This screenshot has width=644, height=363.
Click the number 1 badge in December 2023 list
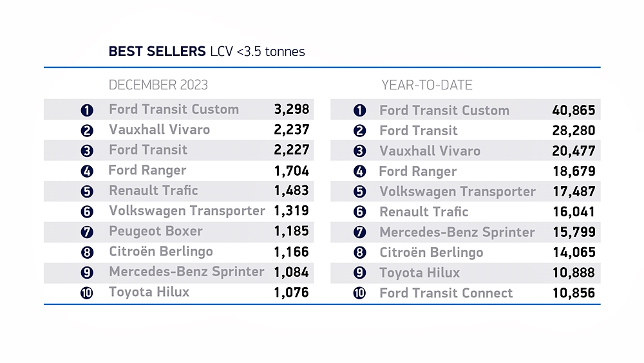(x=88, y=110)
